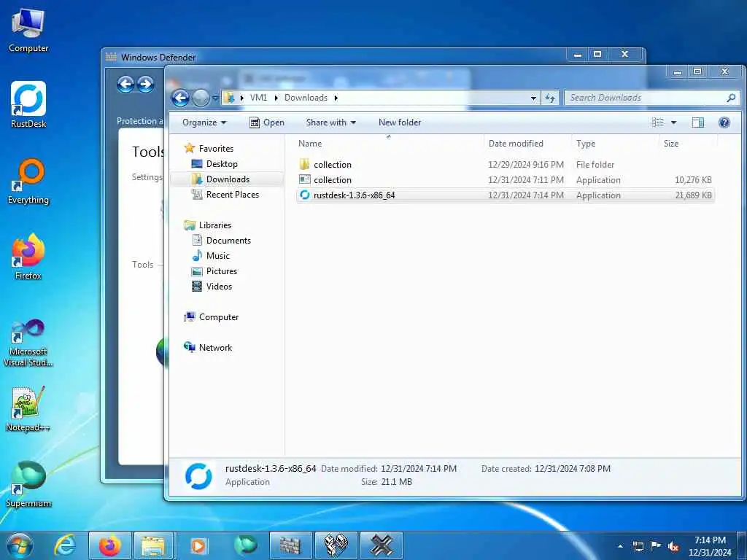Select Desktop in the navigation pane

click(222, 164)
